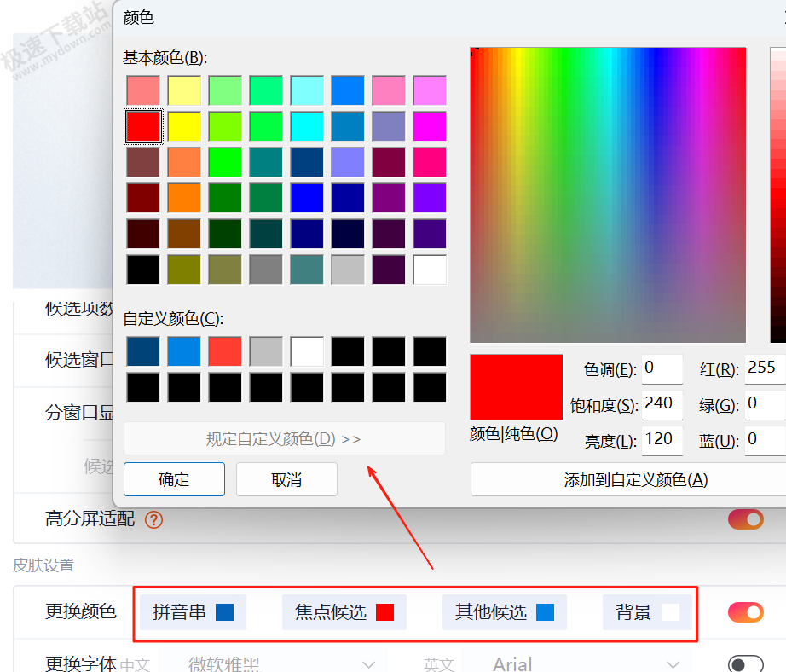Choose the first dark blue custom color

tap(143, 350)
